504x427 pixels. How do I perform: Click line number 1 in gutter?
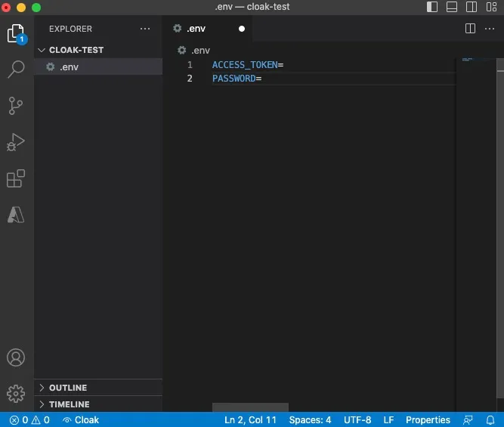point(190,65)
